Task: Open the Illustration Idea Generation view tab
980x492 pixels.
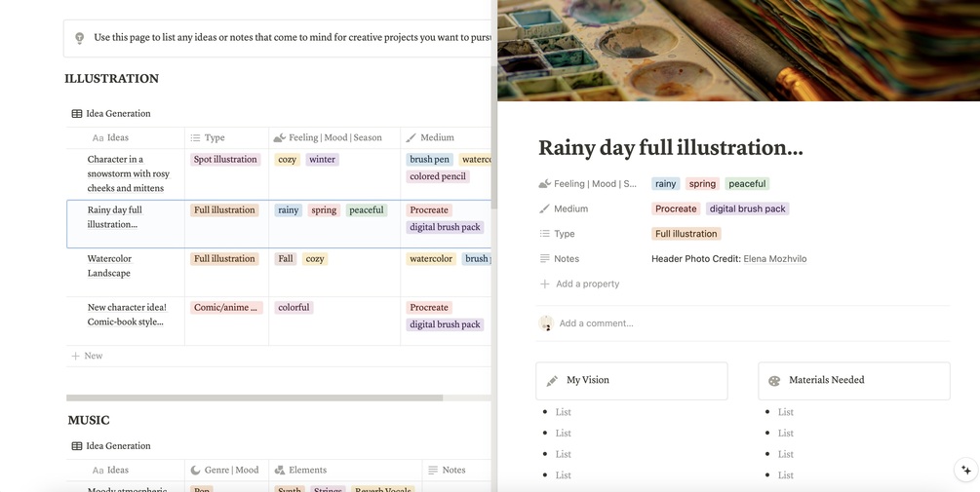Action: (x=111, y=114)
